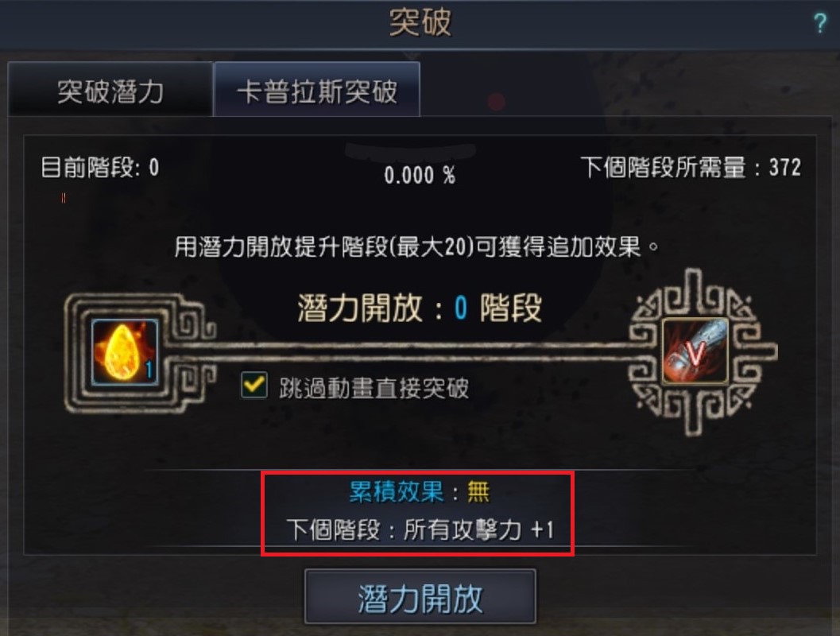Click the 下個階段:所有攻擊力 +1 text
The width and height of the screenshot is (840, 636).
pyautogui.click(x=420, y=529)
